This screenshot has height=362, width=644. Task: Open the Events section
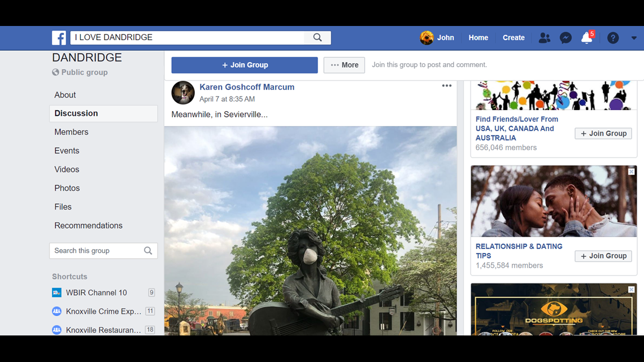(x=67, y=151)
